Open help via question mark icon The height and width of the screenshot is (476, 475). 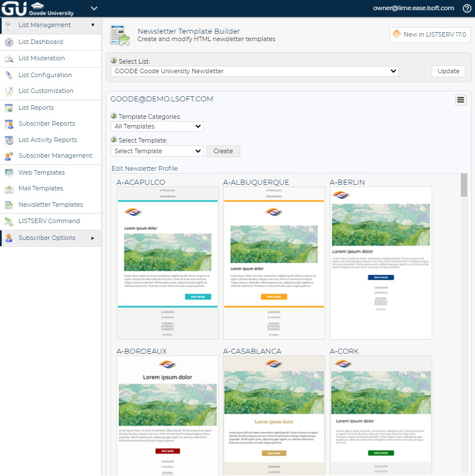coord(467,8)
